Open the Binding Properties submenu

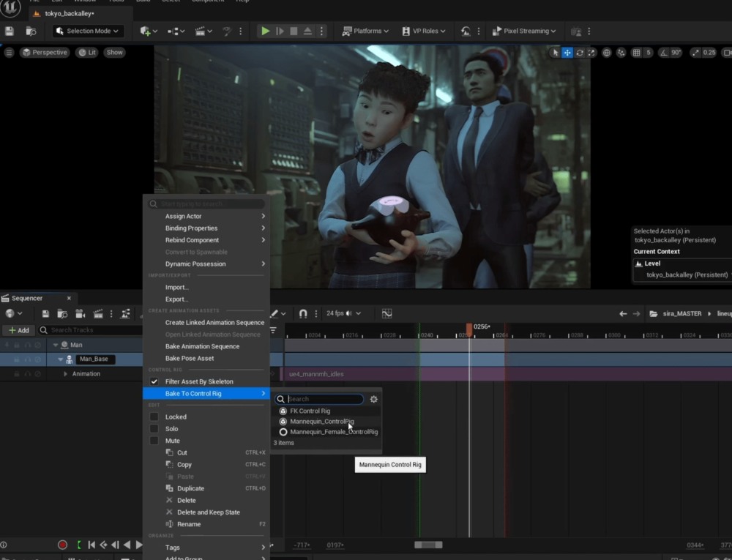pyautogui.click(x=206, y=228)
